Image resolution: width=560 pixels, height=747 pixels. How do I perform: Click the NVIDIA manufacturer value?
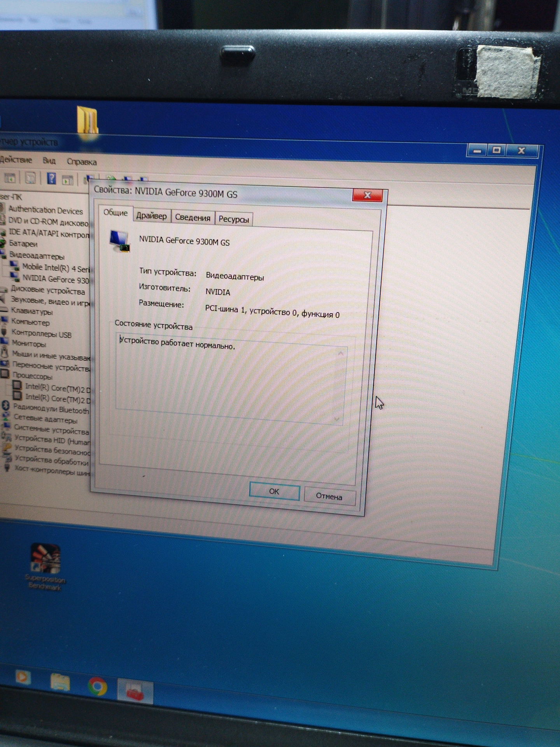[218, 292]
